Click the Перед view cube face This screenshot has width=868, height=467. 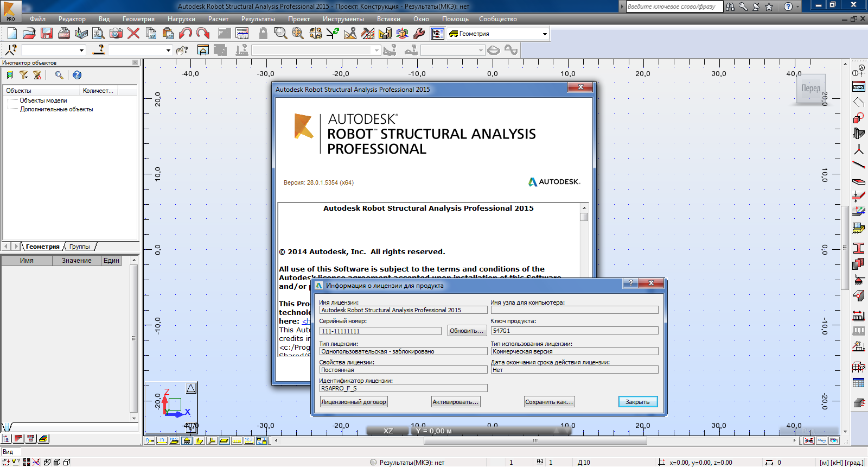point(810,88)
